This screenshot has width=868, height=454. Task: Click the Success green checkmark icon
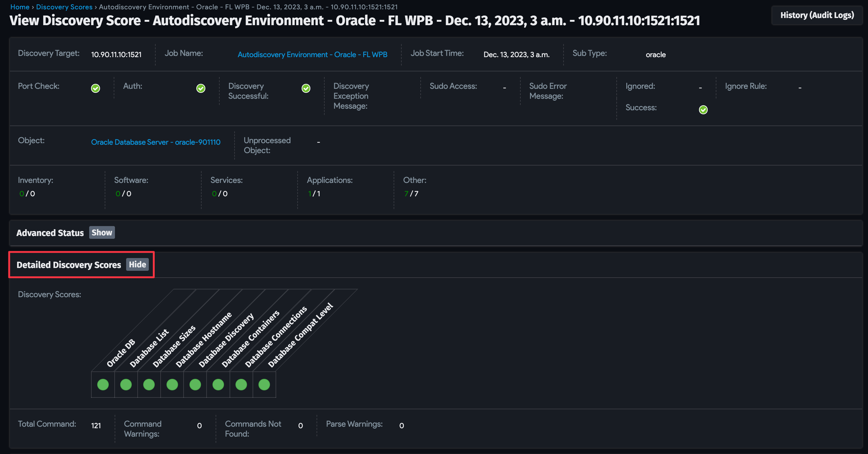click(703, 110)
